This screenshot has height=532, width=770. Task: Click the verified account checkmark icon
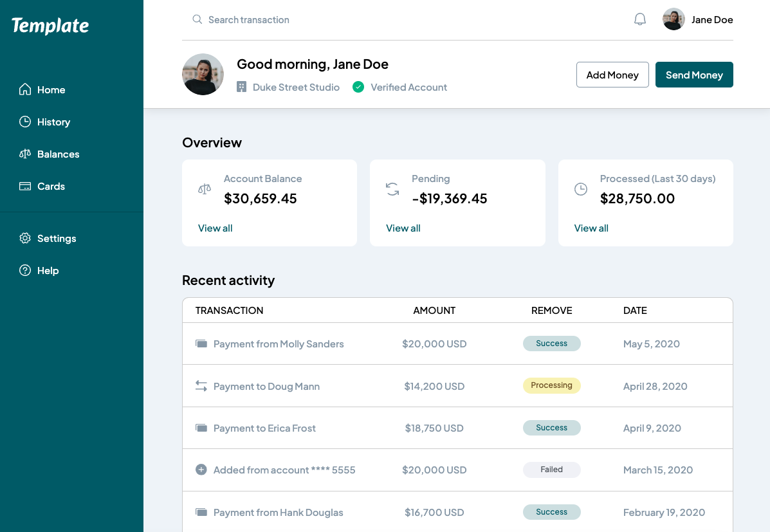358,87
